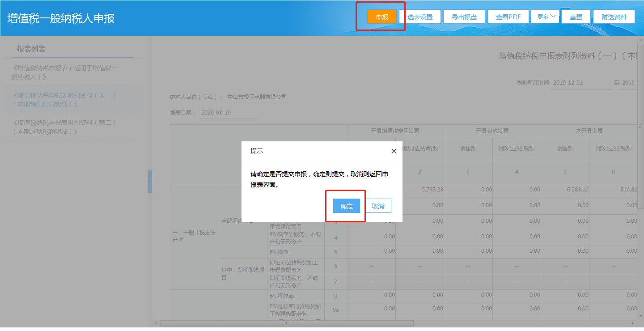Click the 重置 reset button
Viewport: 644px width, 331px height.
(576, 17)
